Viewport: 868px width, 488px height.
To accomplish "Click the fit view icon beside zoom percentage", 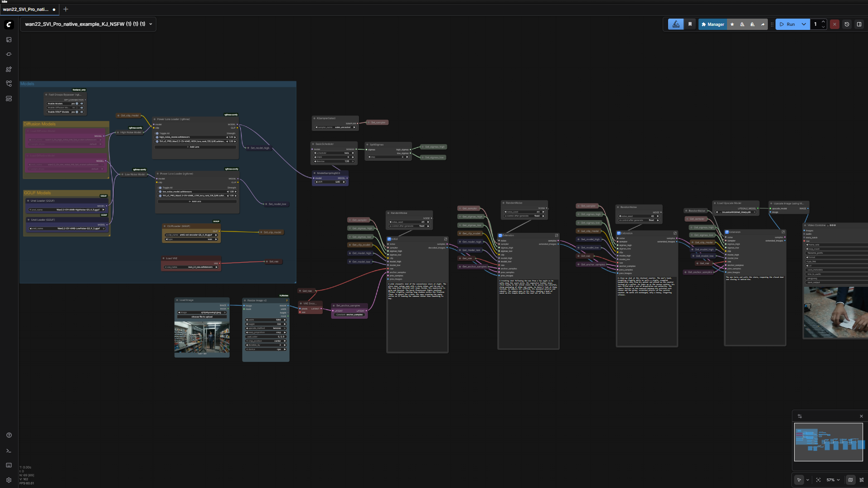I will pos(818,480).
